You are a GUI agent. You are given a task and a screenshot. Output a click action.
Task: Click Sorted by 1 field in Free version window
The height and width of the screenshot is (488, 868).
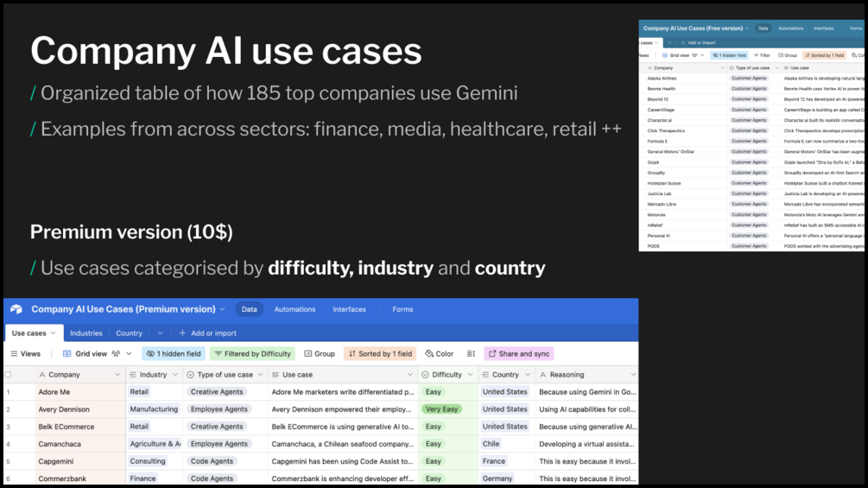[x=824, y=55]
